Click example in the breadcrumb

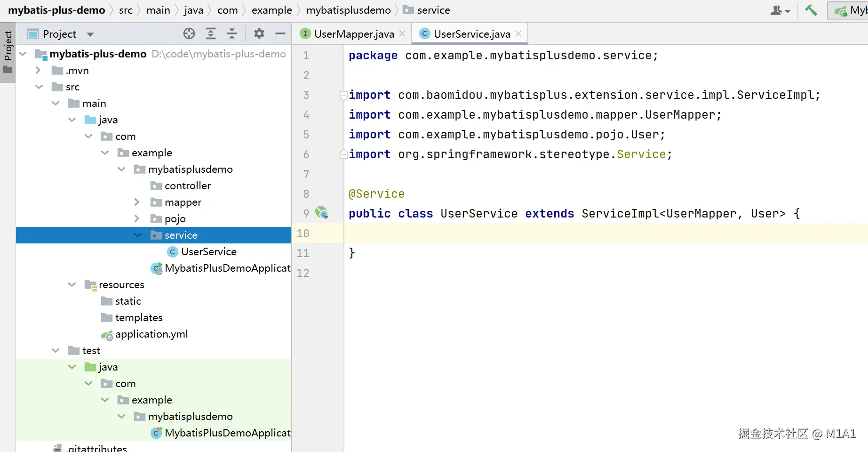(271, 10)
